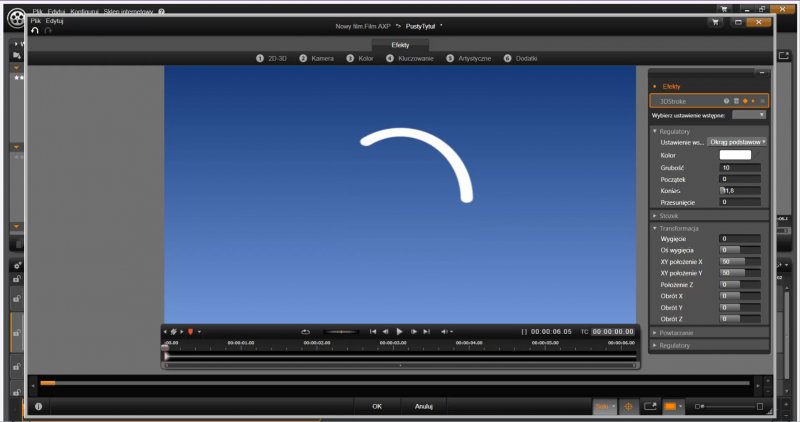The height and width of the screenshot is (422, 800).
Task: Toggle loop playback icon
Action: (x=305, y=331)
